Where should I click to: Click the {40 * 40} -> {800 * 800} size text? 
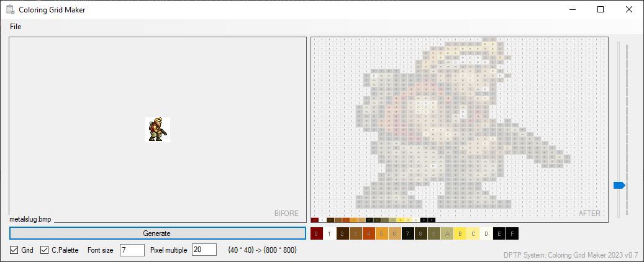(x=262, y=250)
